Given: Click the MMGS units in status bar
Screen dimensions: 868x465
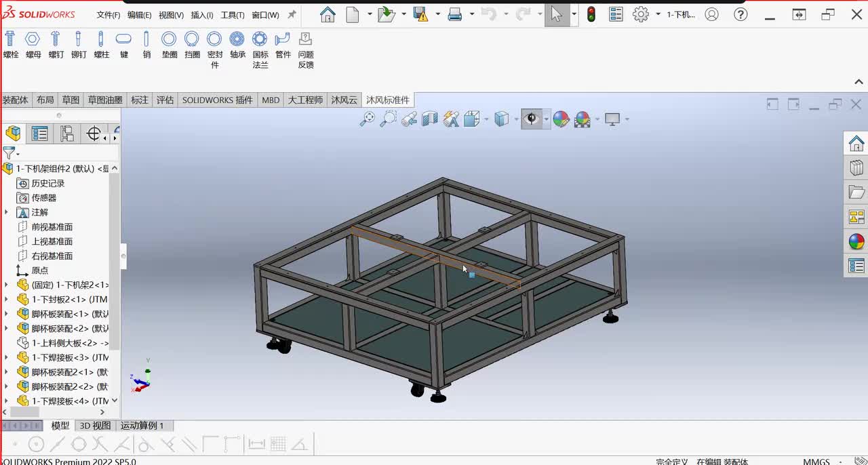Looking at the screenshot, I should pyautogui.click(x=816, y=462).
